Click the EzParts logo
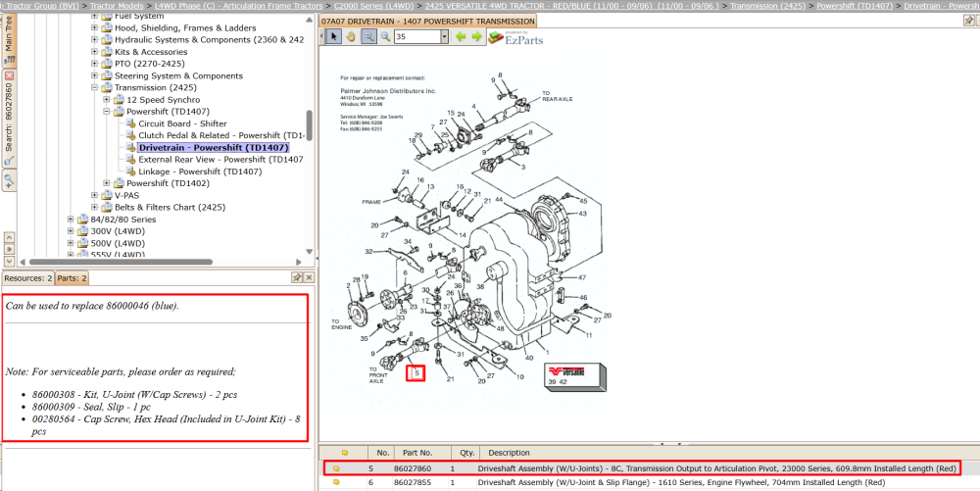The image size is (980, 491). pyautogui.click(x=515, y=38)
